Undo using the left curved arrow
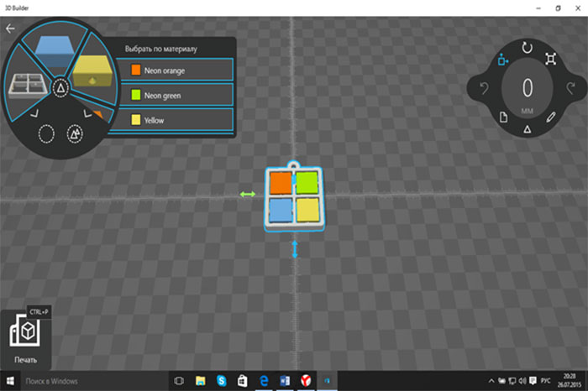This screenshot has width=588, height=391. click(484, 88)
